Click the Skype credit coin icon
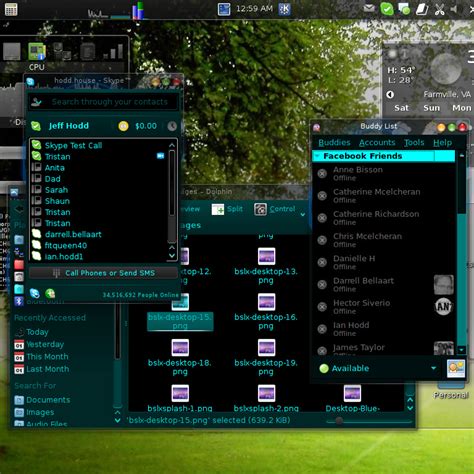This screenshot has height=474, width=474. [123, 126]
